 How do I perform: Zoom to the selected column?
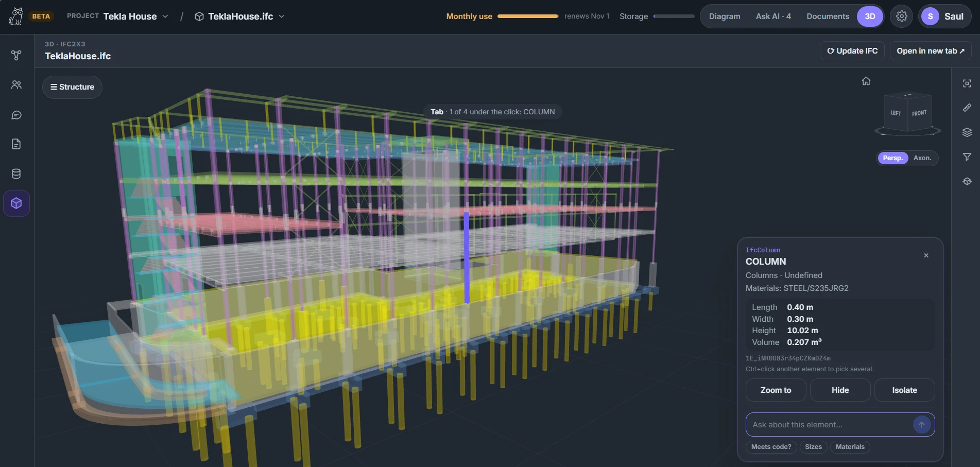776,390
